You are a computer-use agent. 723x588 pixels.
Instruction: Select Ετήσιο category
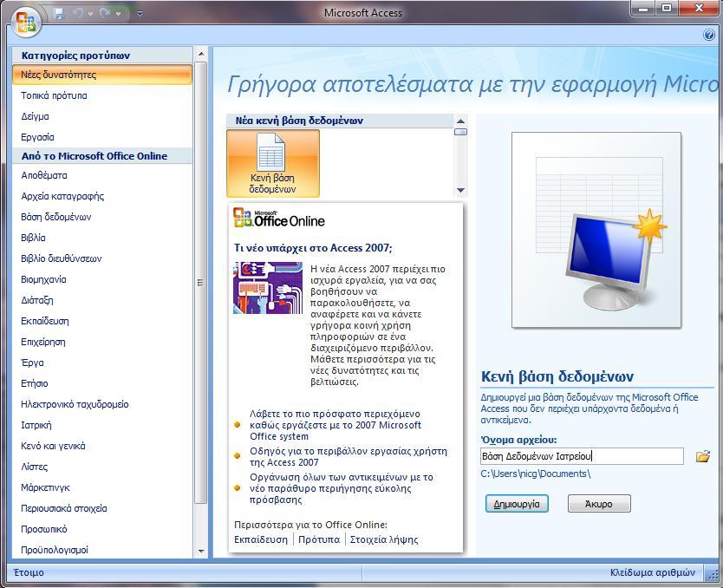102,383
